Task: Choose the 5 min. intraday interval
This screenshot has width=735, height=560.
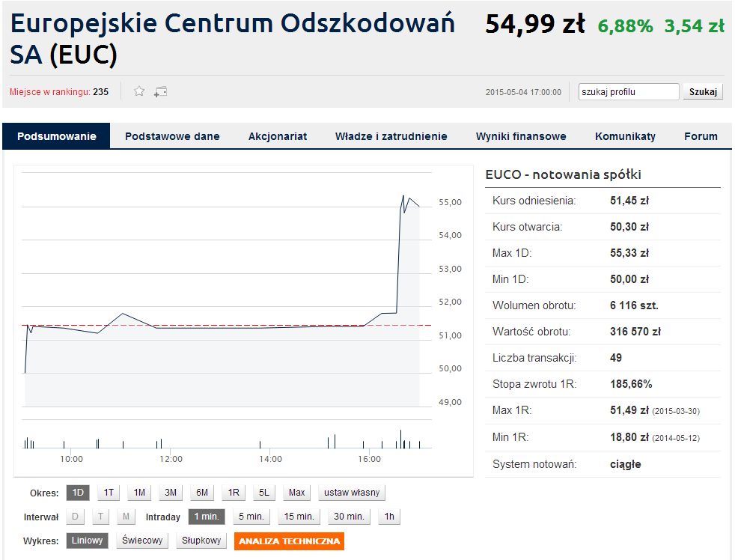Action: (251, 517)
